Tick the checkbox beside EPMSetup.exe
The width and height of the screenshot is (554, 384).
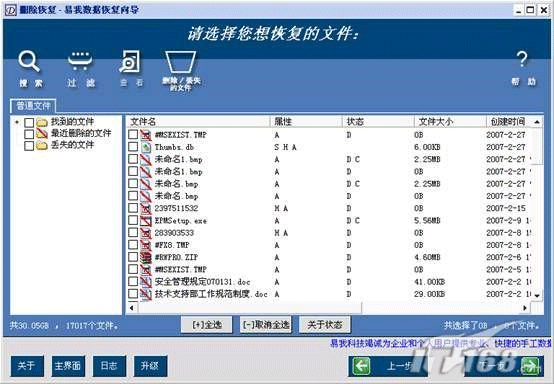(133, 220)
